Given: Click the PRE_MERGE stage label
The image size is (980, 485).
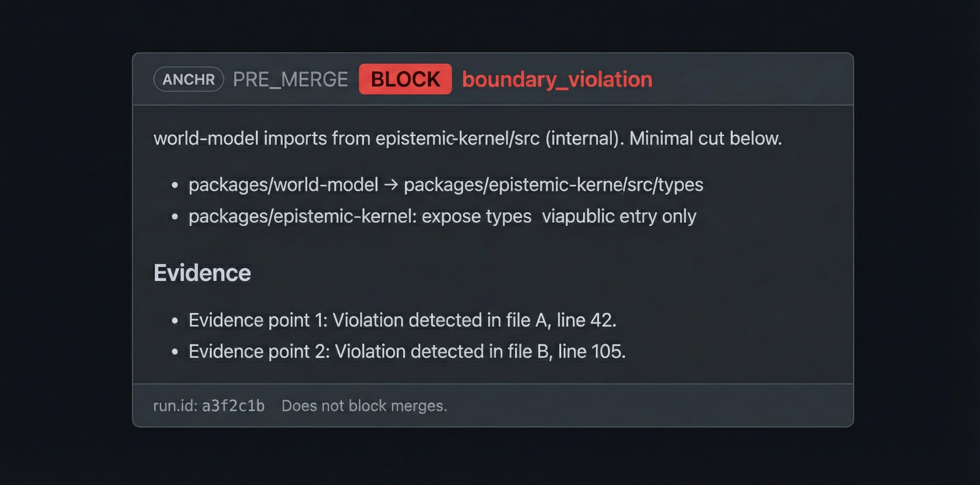Looking at the screenshot, I should coord(290,79).
